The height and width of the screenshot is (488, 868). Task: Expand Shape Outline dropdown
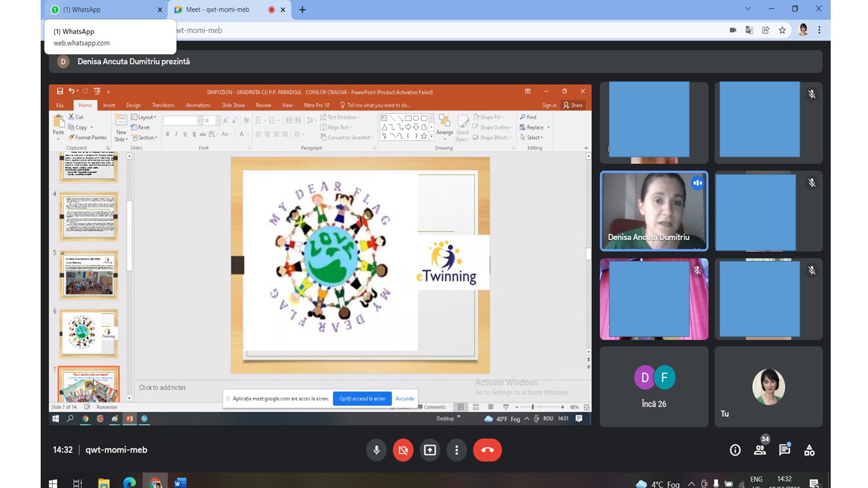[x=492, y=127]
